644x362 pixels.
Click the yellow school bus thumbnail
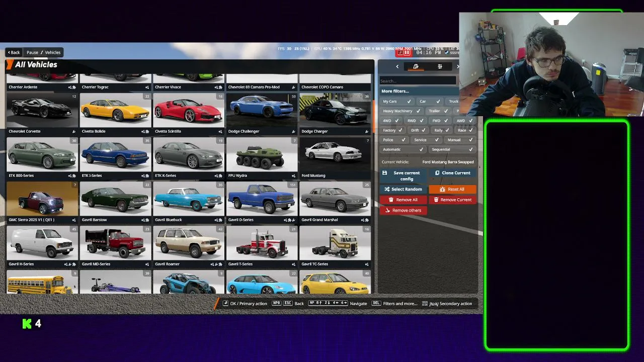[x=42, y=282]
